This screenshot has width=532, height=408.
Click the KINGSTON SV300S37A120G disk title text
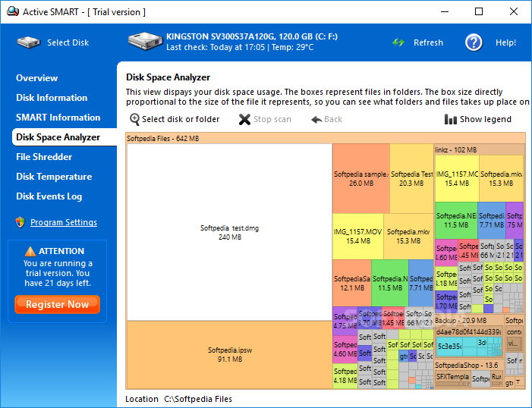pos(252,36)
